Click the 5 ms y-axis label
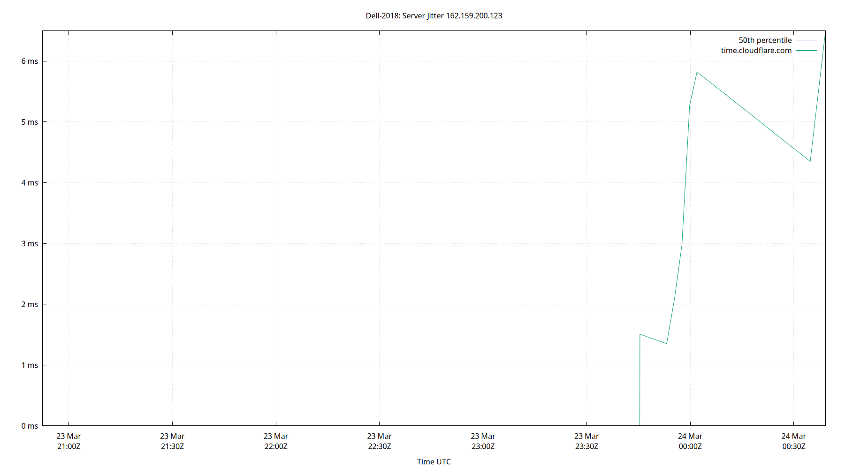Viewport: 868px width, 469px height. (29, 121)
